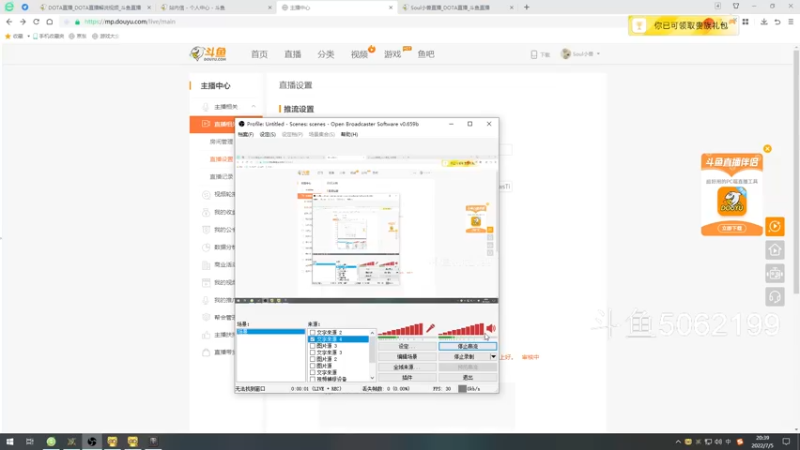Close the Douyu companion promo with orange X
The height and width of the screenshot is (450, 800).
(767, 148)
